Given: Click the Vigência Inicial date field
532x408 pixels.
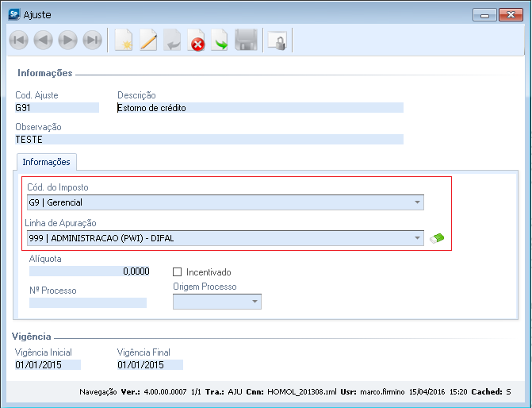Looking at the screenshot, I should click(x=48, y=365).
